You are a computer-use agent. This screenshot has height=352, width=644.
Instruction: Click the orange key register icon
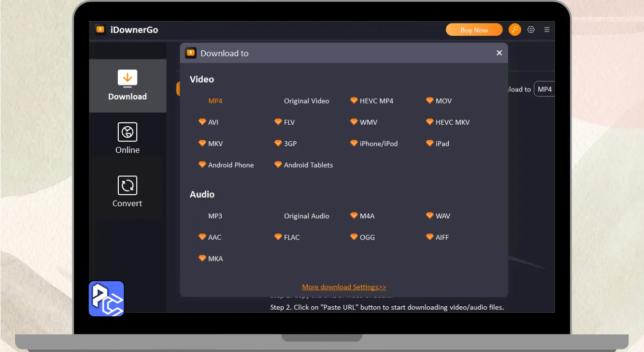(515, 30)
